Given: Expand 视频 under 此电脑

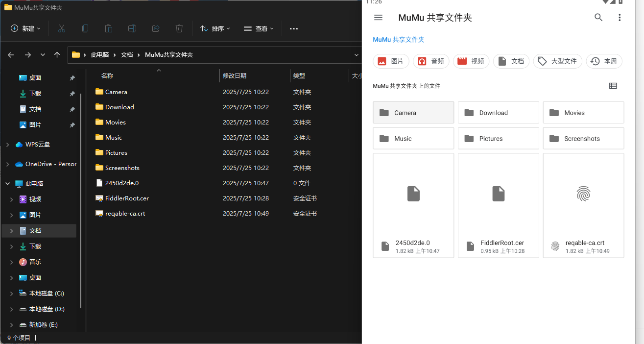Looking at the screenshot, I should (x=12, y=199).
